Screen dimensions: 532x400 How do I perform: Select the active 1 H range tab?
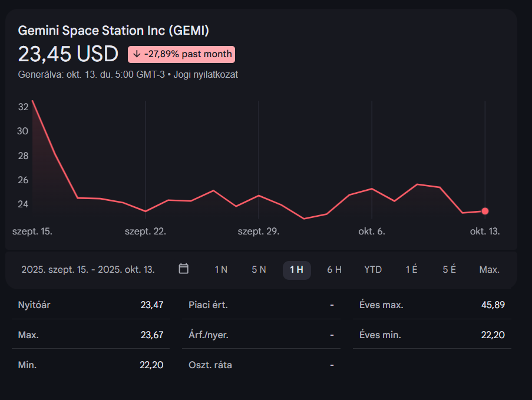[x=296, y=270]
